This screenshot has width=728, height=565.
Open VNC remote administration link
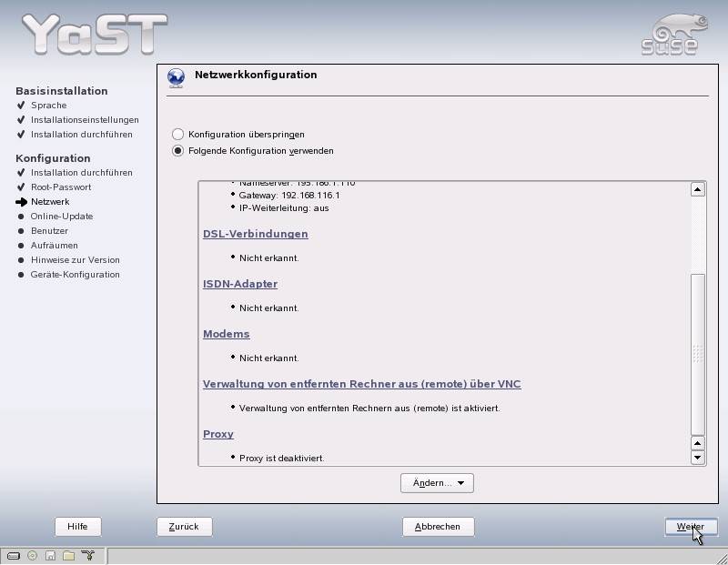[x=361, y=384]
